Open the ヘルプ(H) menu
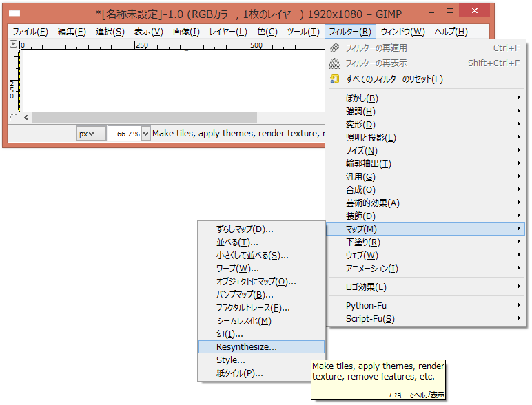 pyautogui.click(x=451, y=32)
